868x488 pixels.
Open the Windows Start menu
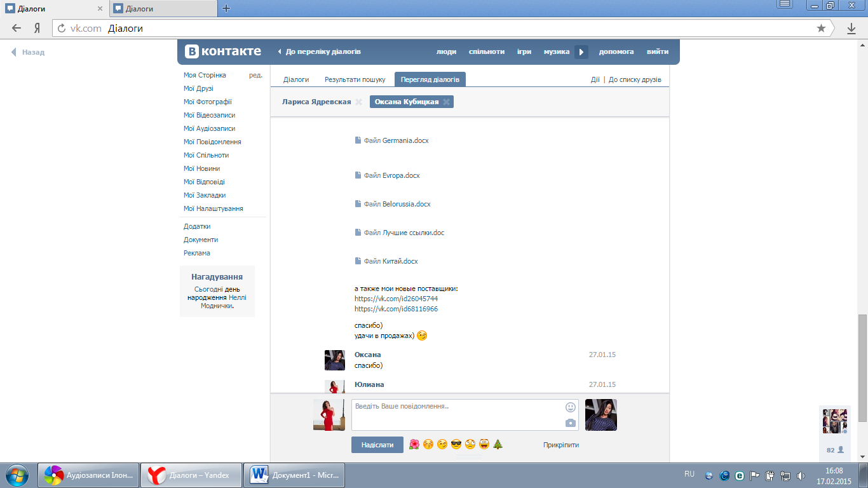pyautogui.click(x=17, y=475)
